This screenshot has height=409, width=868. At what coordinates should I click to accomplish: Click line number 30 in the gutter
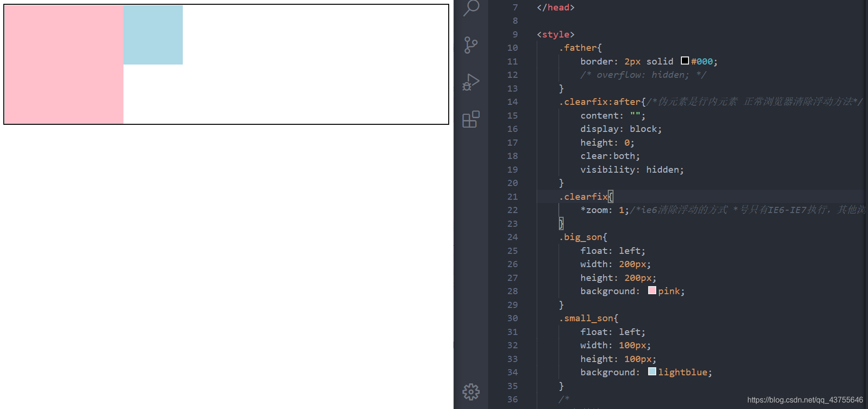click(512, 318)
